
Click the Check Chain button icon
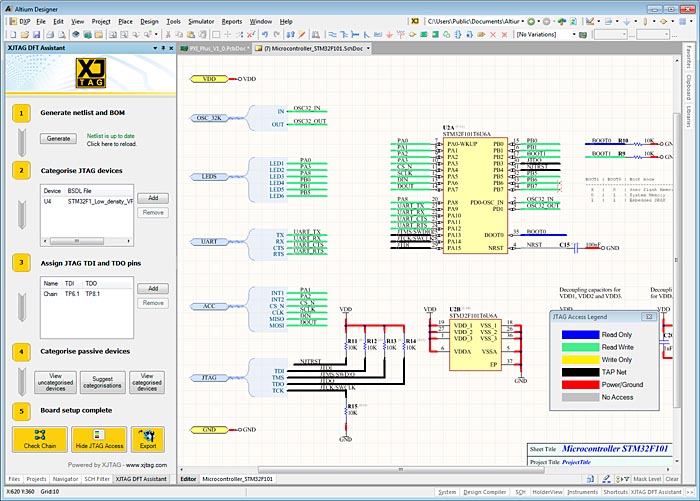coord(40,439)
